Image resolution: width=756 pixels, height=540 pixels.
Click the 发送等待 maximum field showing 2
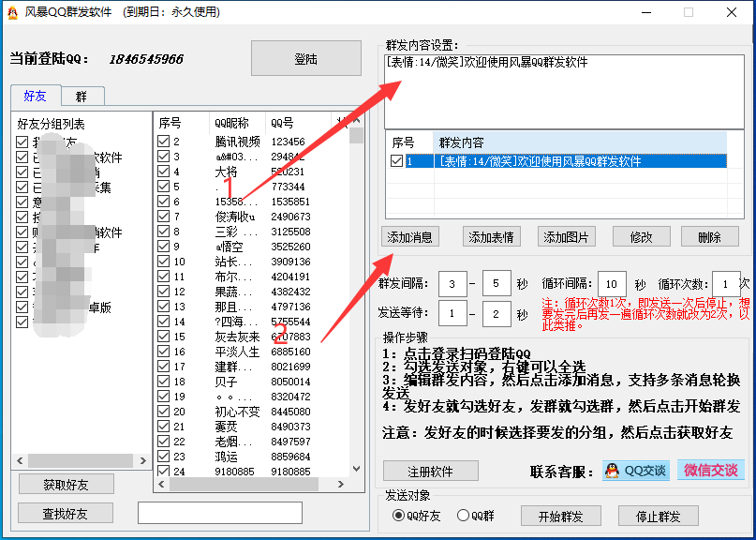pos(497,313)
